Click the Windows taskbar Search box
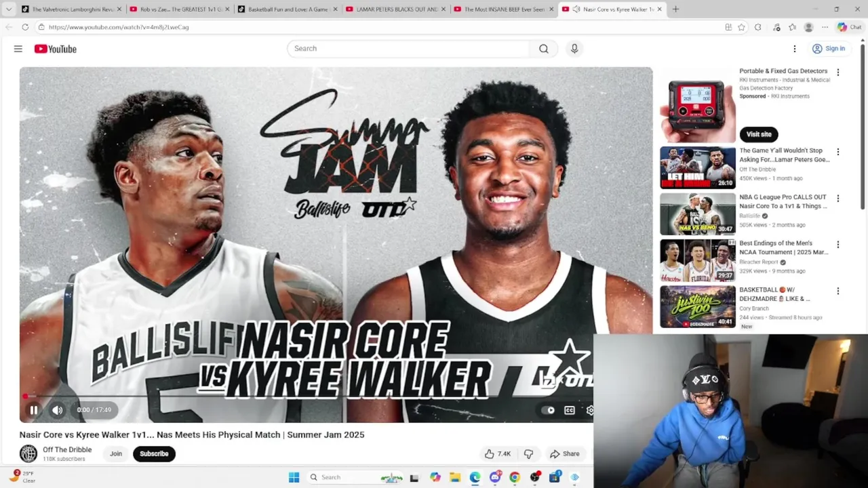Viewport: 868px width, 488px height. click(x=356, y=477)
